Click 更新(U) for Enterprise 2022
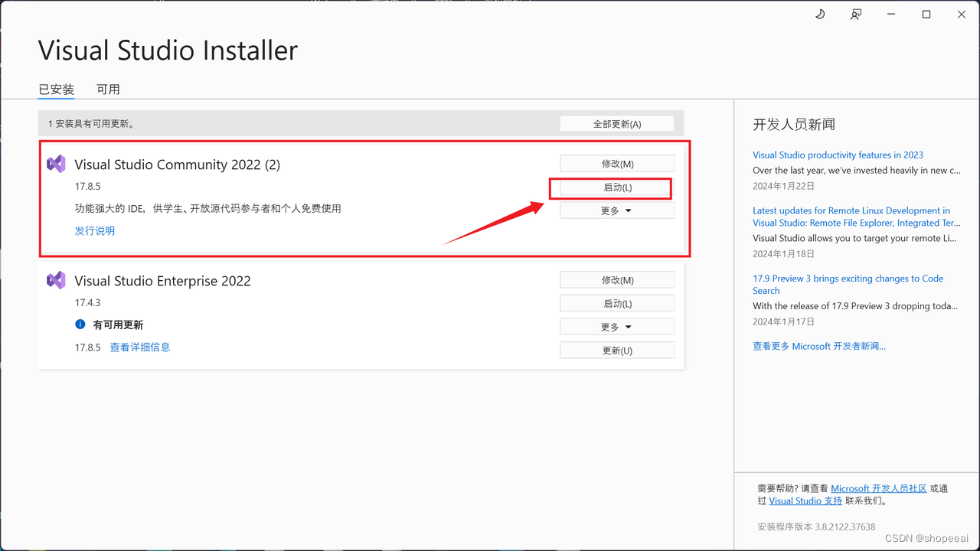 pyautogui.click(x=617, y=350)
